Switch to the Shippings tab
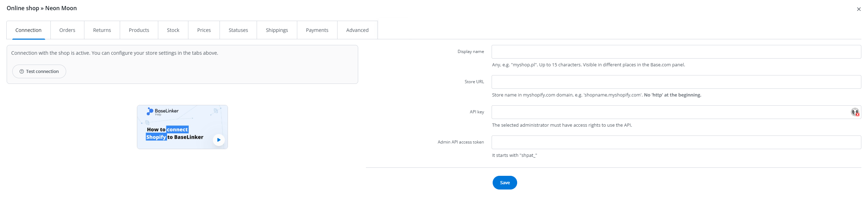The height and width of the screenshot is (206, 868). (277, 30)
